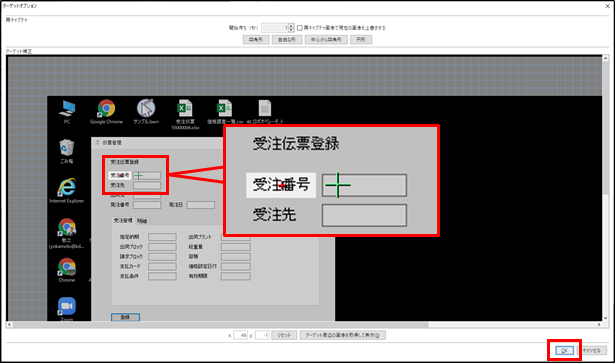Image resolution: width=615 pixels, height=363 pixels.
Task: Click the 指定納期 field in captured form
Action: [162, 237]
